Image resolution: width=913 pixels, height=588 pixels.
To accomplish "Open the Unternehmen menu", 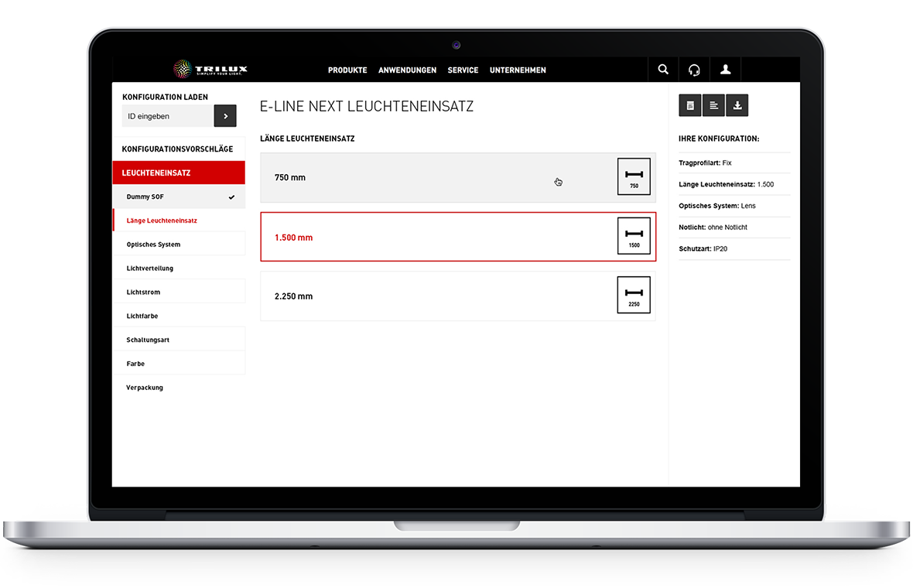I will pyautogui.click(x=518, y=70).
